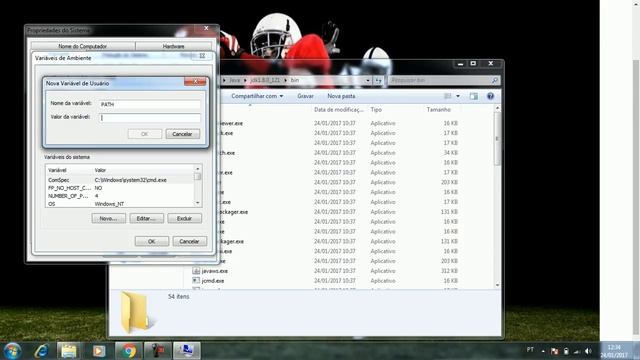Open Internet Explorer from taskbar
The height and width of the screenshot is (360, 640).
point(41,351)
